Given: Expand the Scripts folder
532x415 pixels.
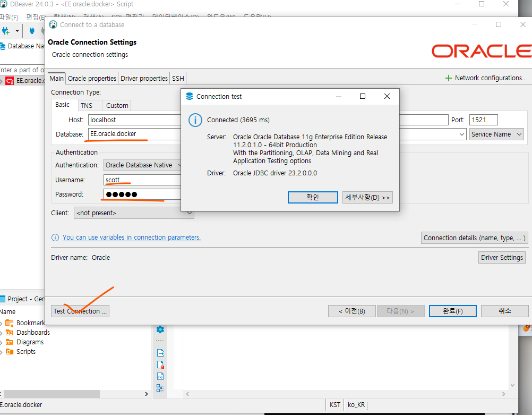Looking at the screenshot, I should pos(2,352).
